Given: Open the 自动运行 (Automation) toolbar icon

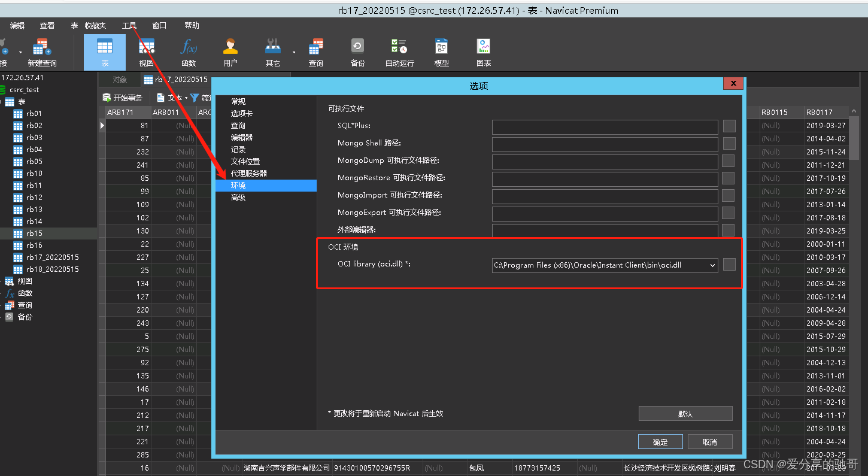Looking at the screenshot, I should coord(399,52).
